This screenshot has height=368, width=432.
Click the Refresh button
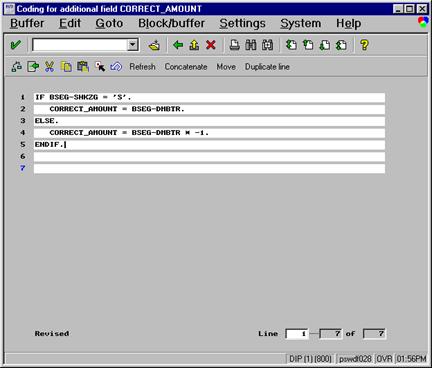(x=142, y=67)
